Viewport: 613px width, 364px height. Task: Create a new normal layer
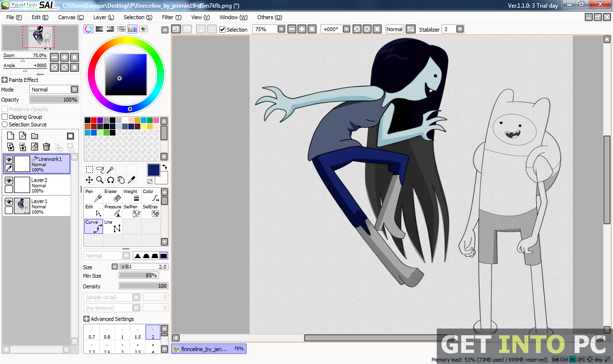11,136
